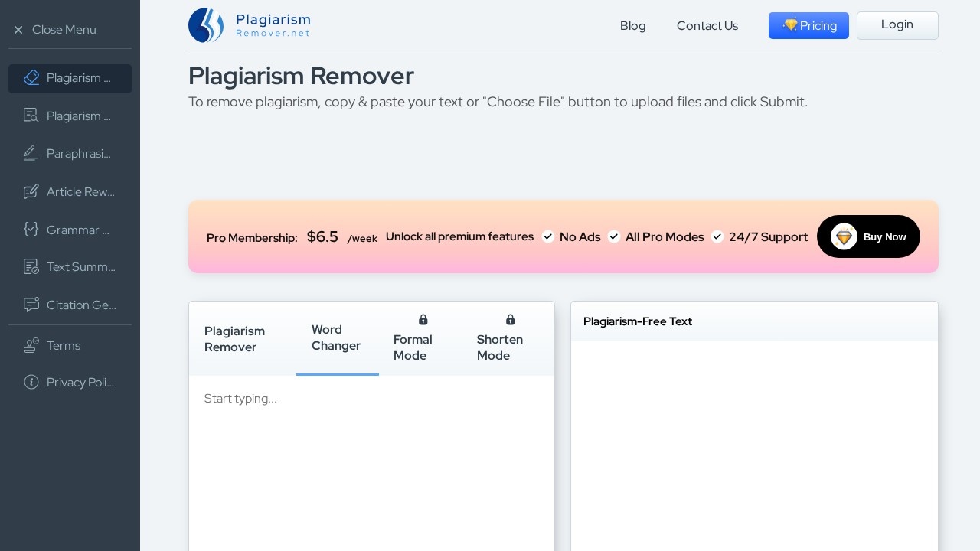This screenshot has width=980, height=551.
Task: Click the Start typing text input area
Action: (x=371, y=463)
